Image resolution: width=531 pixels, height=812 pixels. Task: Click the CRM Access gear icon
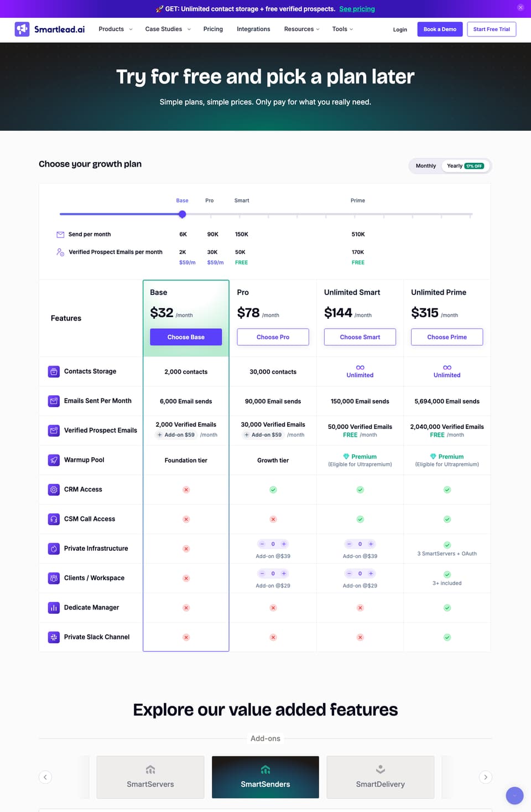coord(54,489)
